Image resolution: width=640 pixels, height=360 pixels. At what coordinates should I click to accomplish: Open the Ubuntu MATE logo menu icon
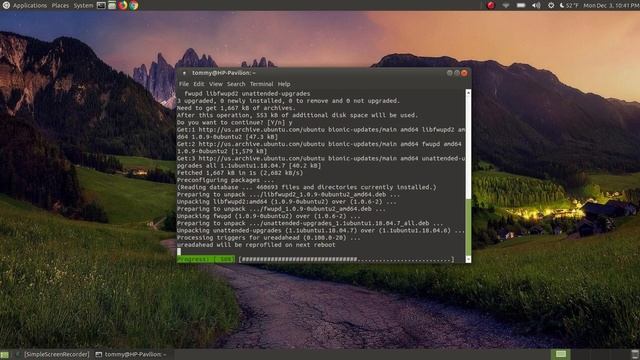pyautogui.click(x=6, y=5)
